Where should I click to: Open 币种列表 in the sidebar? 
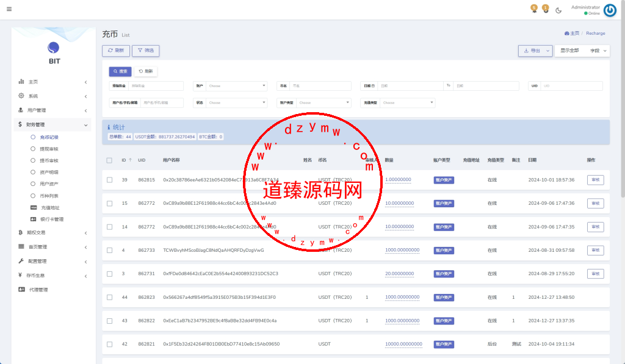tap(49, 196)
